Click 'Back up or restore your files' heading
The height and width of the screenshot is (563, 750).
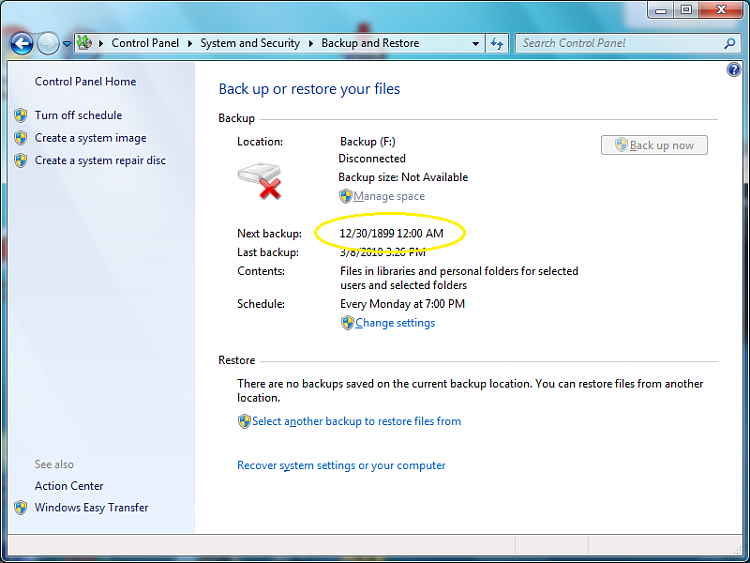click(x=309, y=89)
